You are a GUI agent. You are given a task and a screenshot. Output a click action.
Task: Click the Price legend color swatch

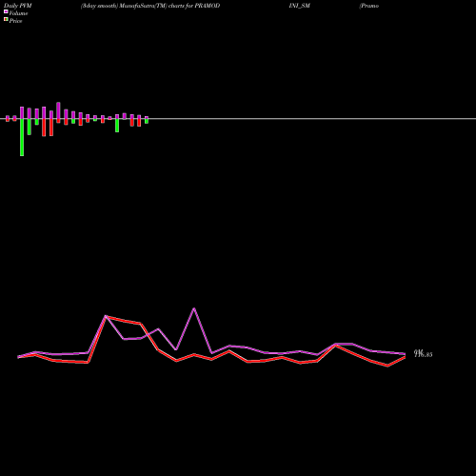tap(6, 20)
